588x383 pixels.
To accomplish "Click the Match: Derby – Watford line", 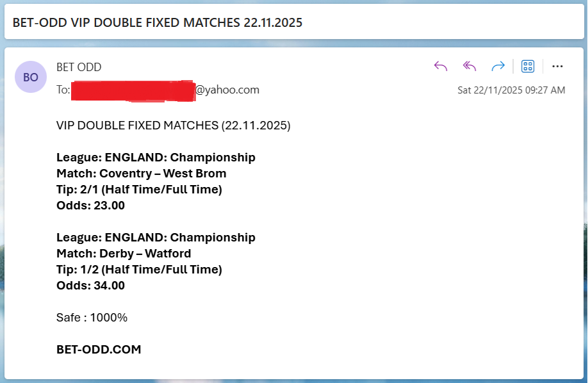I will 124,254.
